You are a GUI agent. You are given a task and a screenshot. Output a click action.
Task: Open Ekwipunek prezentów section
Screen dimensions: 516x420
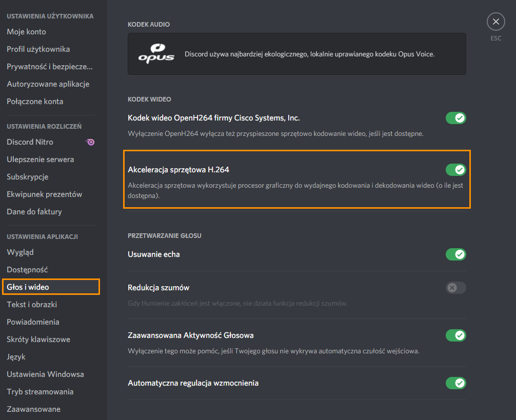(45, 194)
